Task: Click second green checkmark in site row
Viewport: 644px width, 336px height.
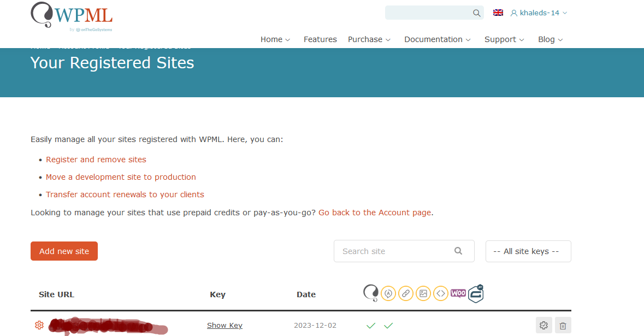Action: [x=388, y=326]
